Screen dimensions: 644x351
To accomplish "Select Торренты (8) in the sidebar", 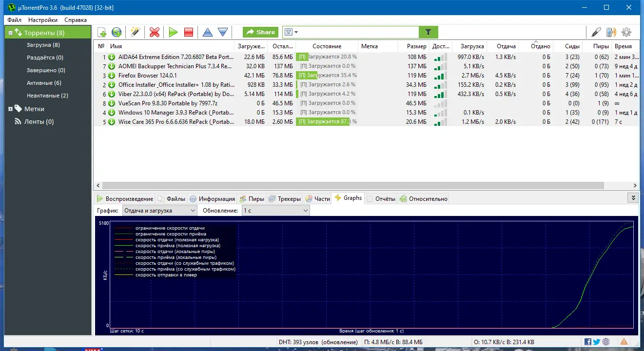I will point(48,33).
